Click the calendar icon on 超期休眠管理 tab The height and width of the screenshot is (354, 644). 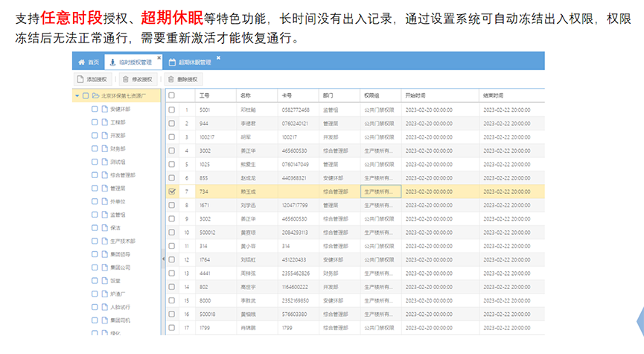[173, 63]
